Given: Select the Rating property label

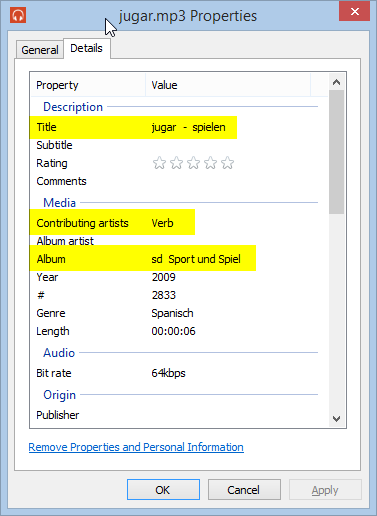Looking at the screenshot, I should pyautogui.click(x=52, y=163).
